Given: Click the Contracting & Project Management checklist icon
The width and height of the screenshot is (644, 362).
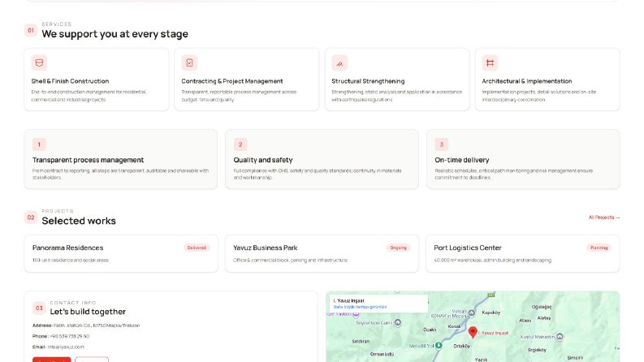Looking at the screenshot, I should point(189,62).
